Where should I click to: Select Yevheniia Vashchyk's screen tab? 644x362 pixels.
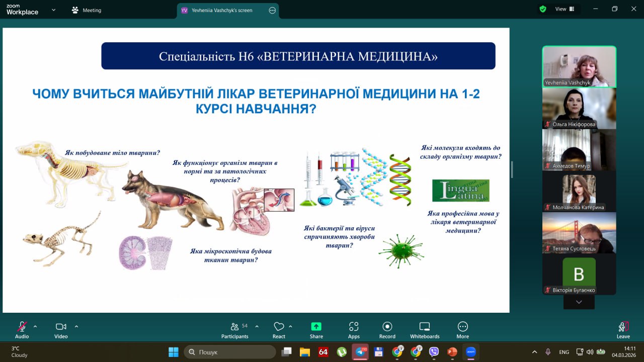[x=221, y=10]
